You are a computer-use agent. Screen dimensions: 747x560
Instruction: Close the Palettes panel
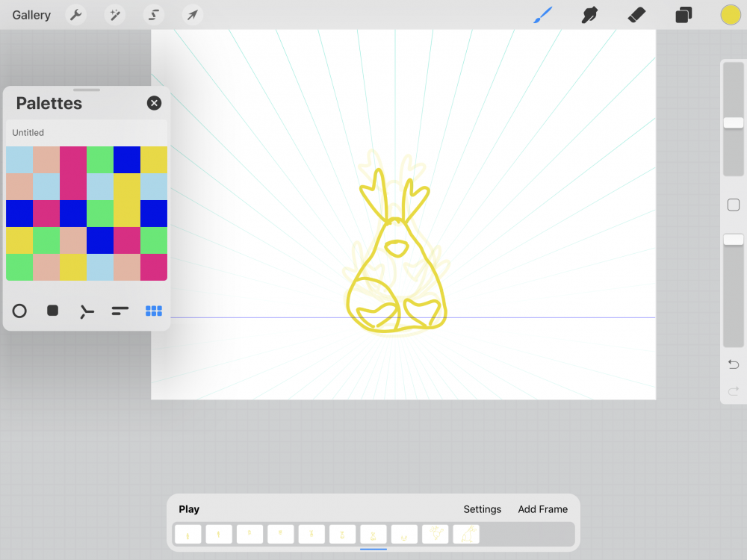[154, 103]
